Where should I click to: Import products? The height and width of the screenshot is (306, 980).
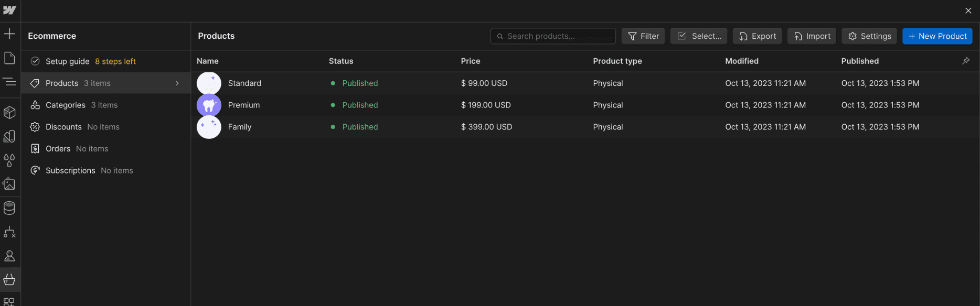(x=812, y=36)
